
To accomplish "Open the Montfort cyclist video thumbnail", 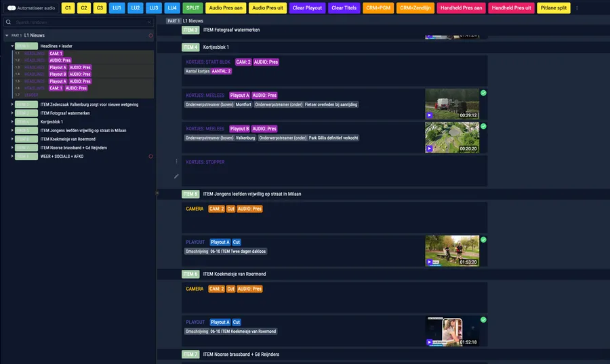I will (x=452, y=104).
